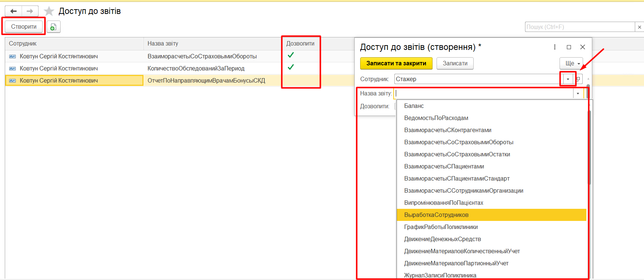Select ВыработкаСотрудников from the list
This screenshot has height=280, width=644.
tap(436, 215)
